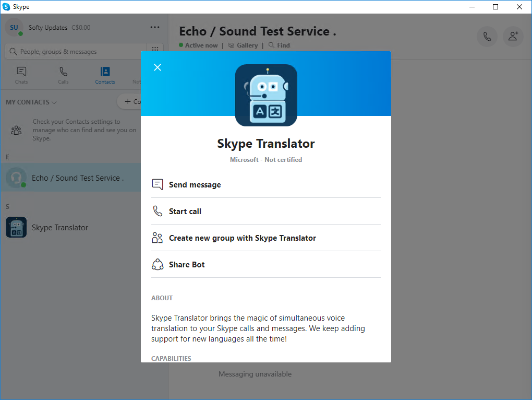Create new group with Skype Translator
This screenshot has height=400, width=532.
(266, 238)
